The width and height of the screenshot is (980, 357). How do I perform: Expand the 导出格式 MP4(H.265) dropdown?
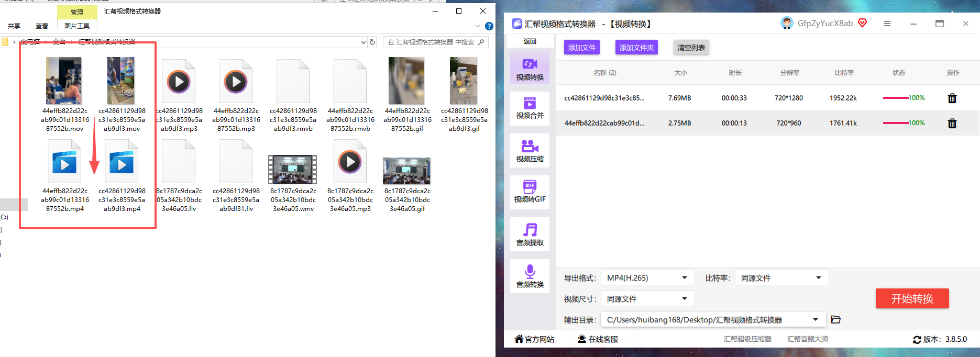(647, 277)
